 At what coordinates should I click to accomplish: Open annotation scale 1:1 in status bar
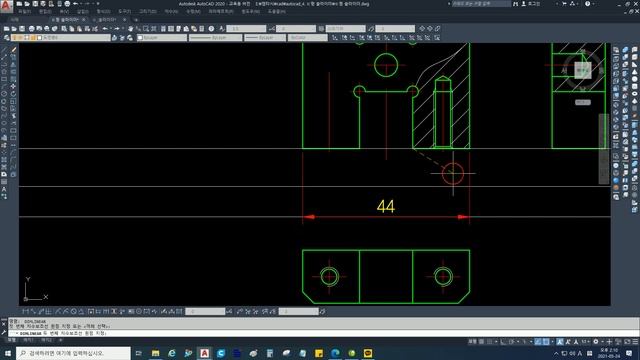(x=586, y=342)
